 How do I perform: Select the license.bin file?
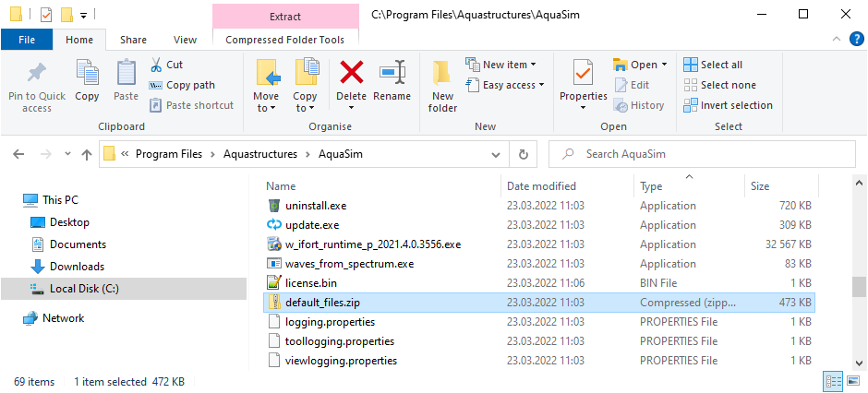(x=311, y=283)
